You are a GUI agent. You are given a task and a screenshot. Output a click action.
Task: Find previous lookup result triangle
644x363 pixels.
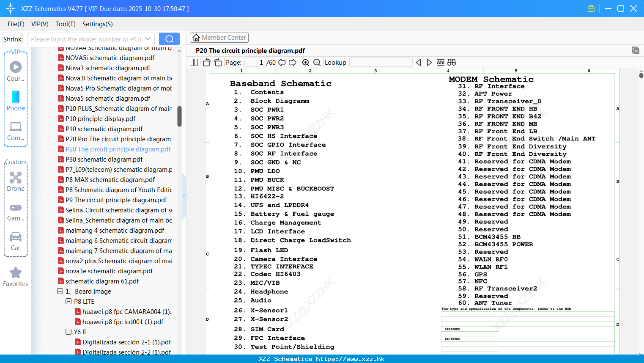[418, 62]
